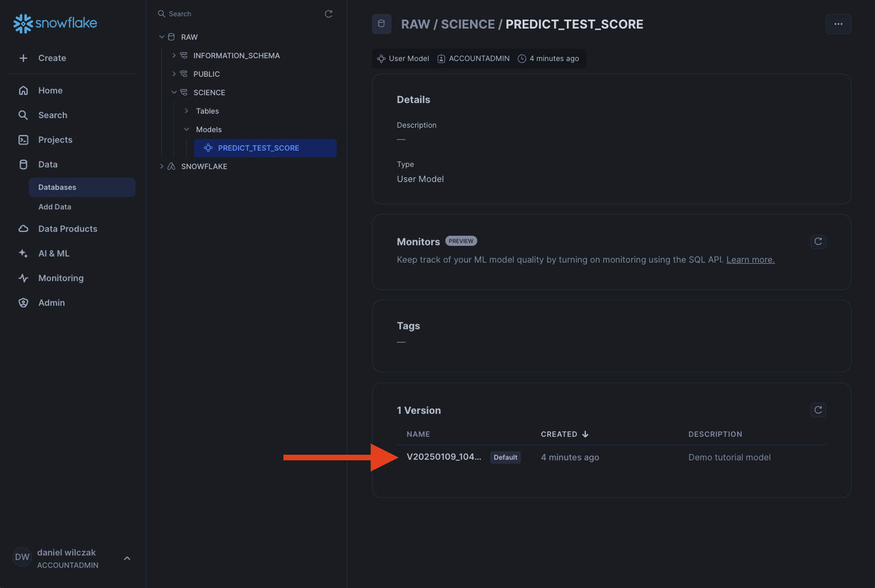
Task: Click SCIENCE in the breadcrumb
Action: pos(468,24)
